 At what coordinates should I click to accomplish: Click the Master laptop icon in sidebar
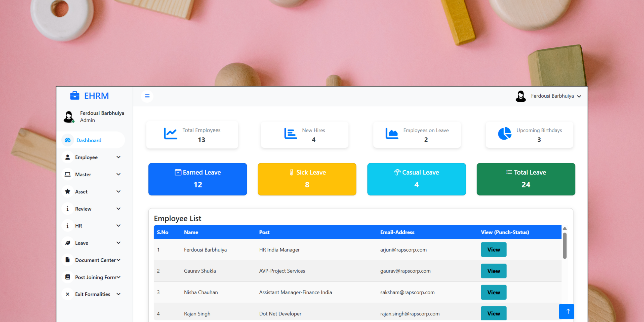tap(68, 174)
